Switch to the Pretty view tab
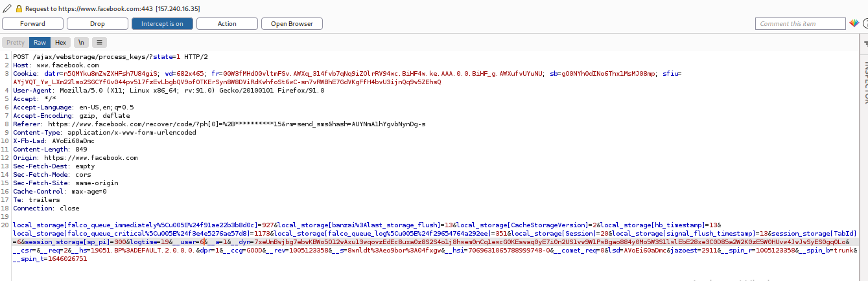Viewport: 868px width, 281px height. click(16, 43)
